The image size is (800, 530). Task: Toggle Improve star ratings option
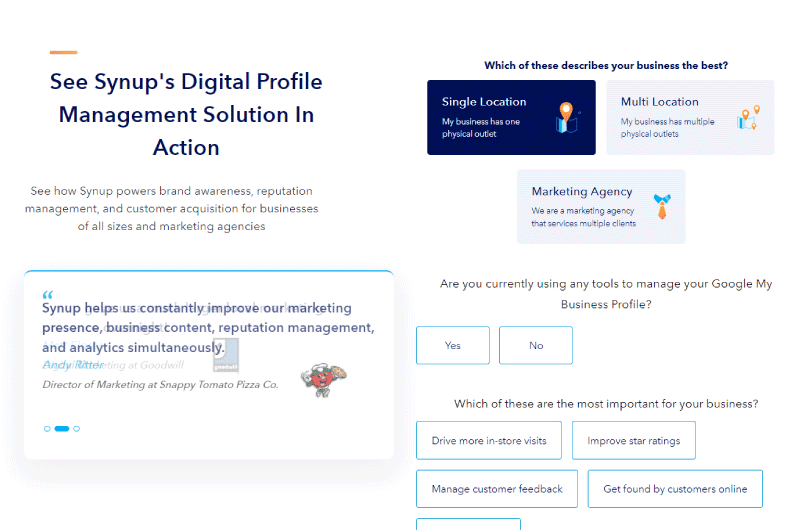coord(634,440)
